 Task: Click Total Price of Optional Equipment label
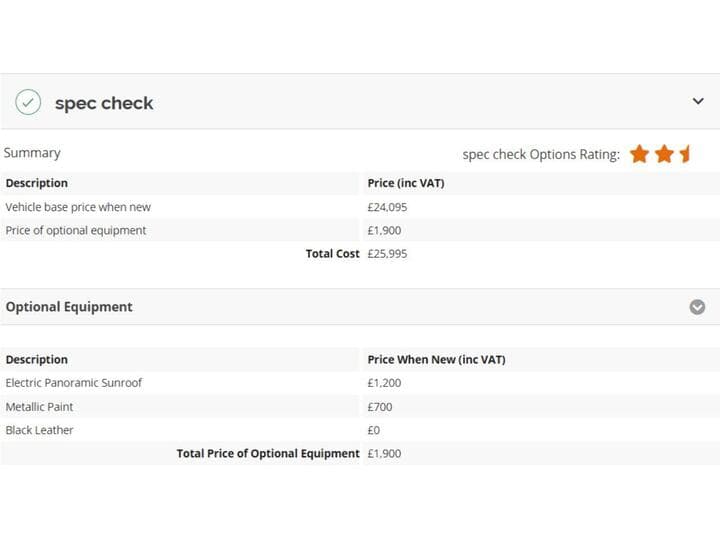[x=268, y=454]
